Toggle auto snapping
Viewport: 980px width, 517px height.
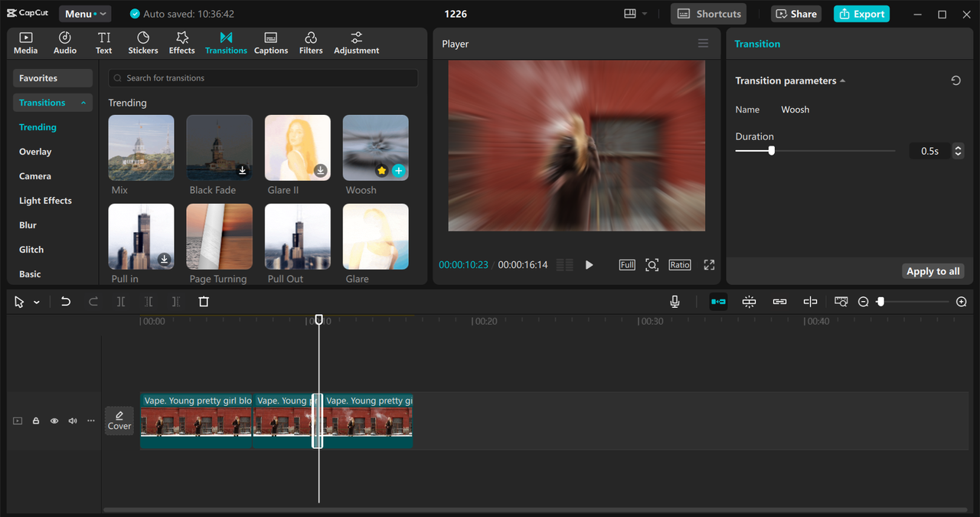point(749,302)
